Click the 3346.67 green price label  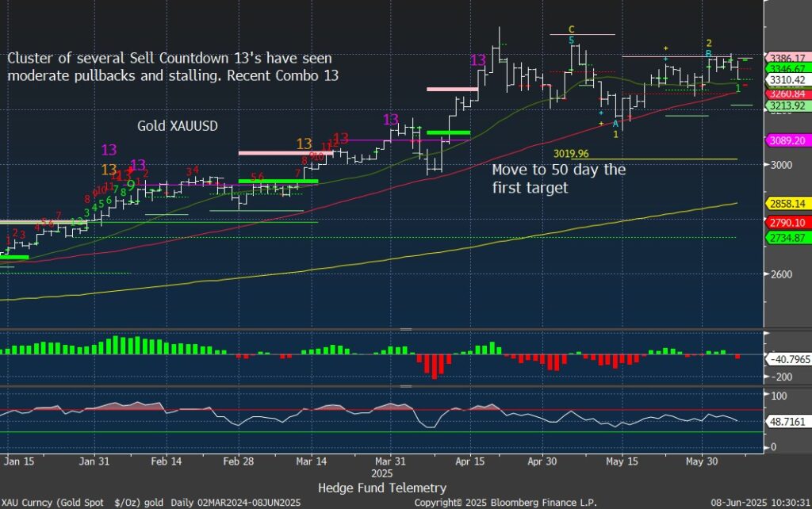pos(787,69)
